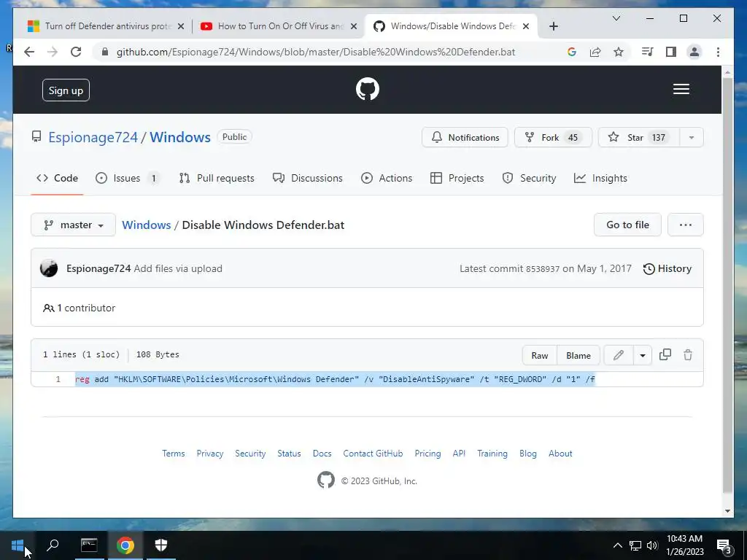Image resolution: width=747 pixels, height=560 pixels.
Task: Open the Pull requests tab
Action: 217,178
